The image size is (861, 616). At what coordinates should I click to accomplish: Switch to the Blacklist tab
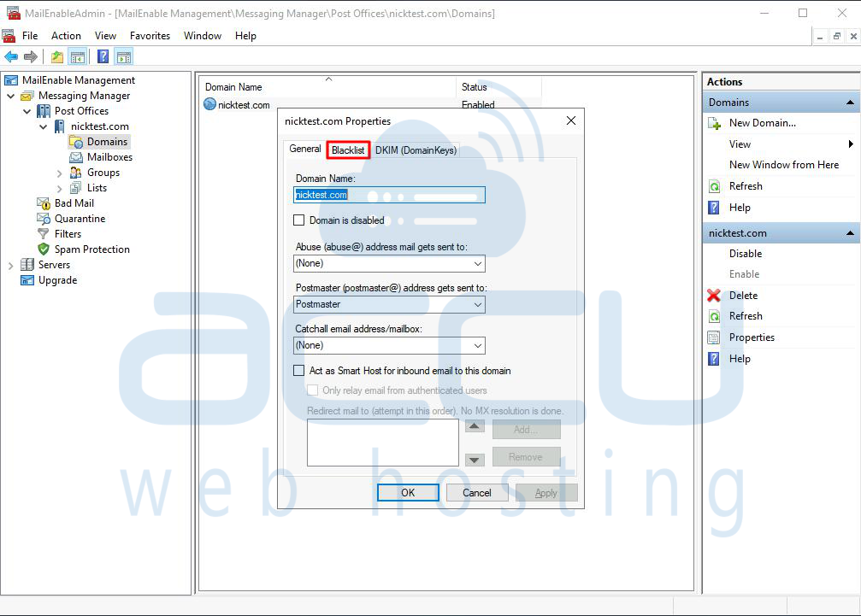pyautogui.click(x=348, y=150)
